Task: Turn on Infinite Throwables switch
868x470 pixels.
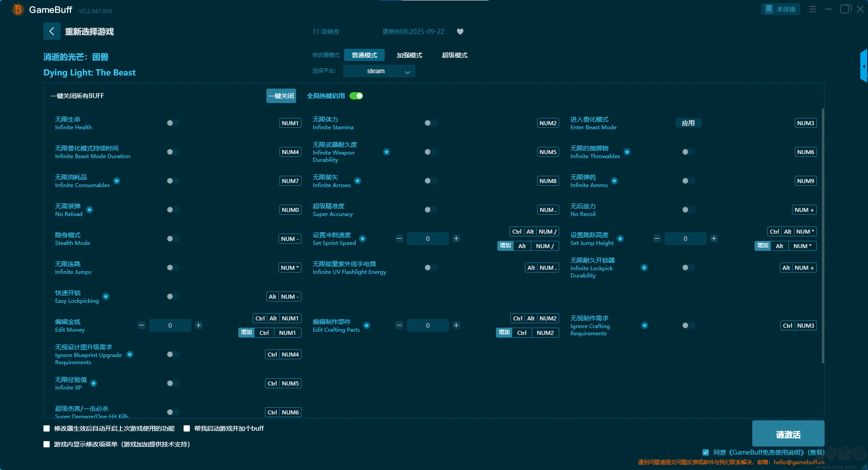Action: click(688, 152)
